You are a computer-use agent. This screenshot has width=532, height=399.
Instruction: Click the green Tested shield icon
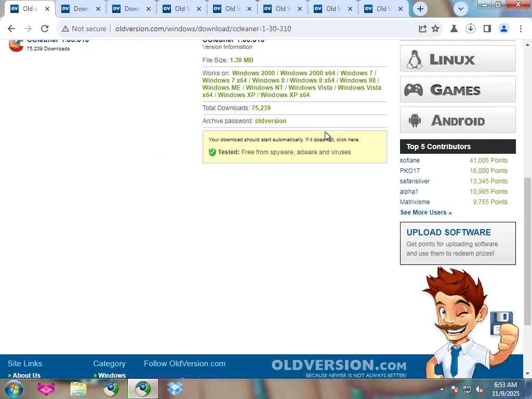[x=212, y=152]
